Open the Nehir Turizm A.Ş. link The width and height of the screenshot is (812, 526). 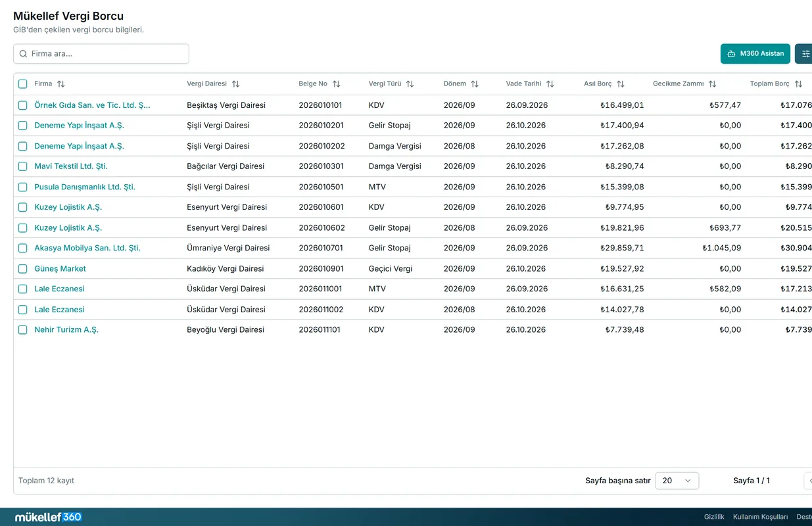point(66,330)
